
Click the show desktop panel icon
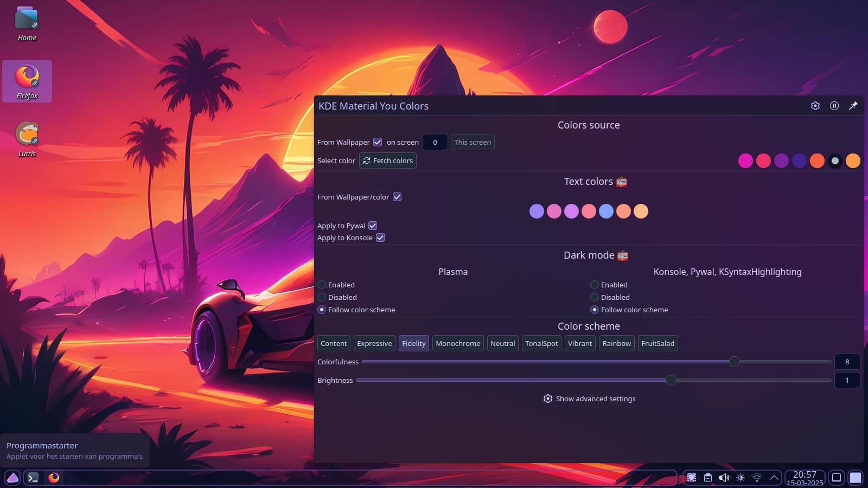click(837, 478)
